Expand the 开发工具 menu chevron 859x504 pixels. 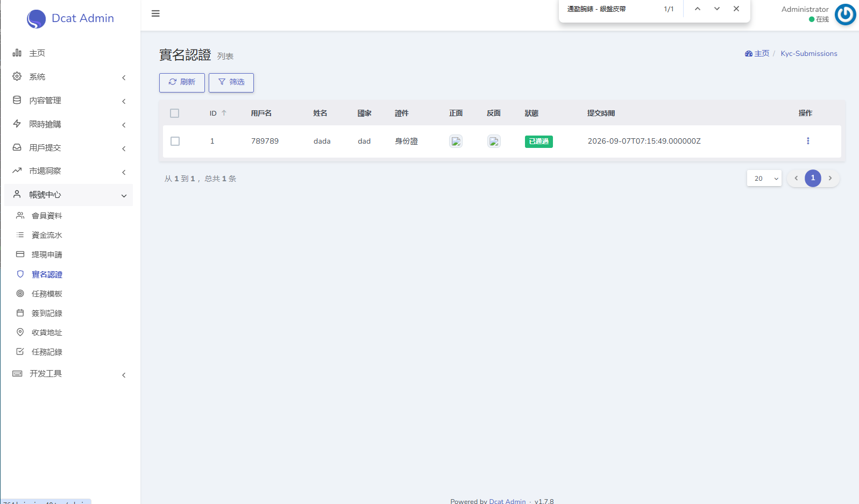(x=124, y=375)
